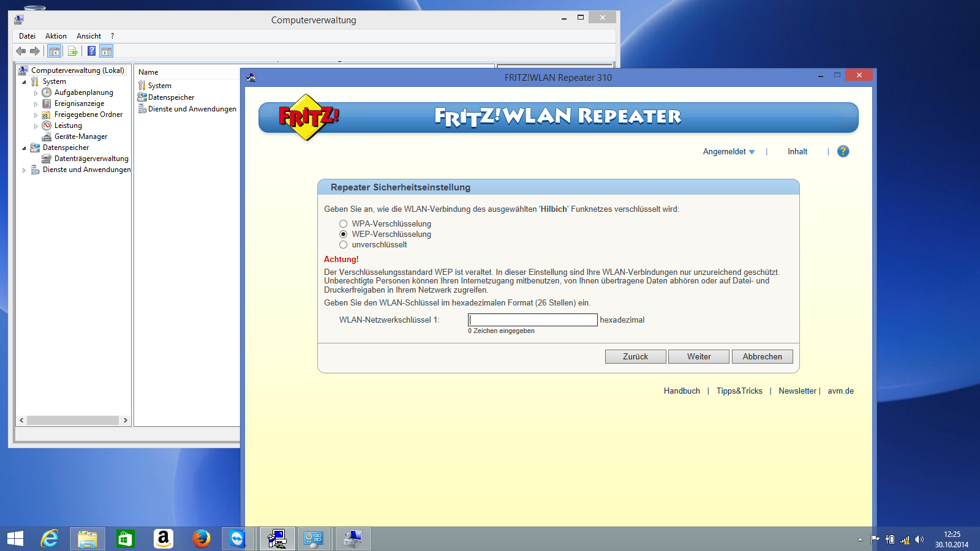
Task: Launch Firefox from taskbar
Action: (x=201, y=539)
